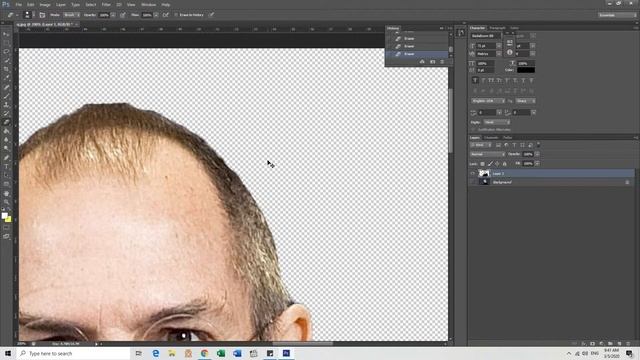Select the Blur tool
640x360 pixels.
pos(6,140)
